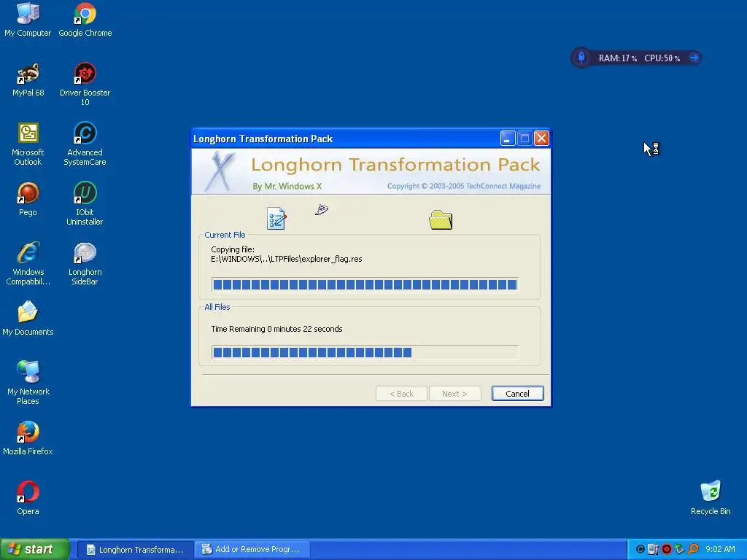Viewport: 747px width, 560px height.
Task: Switch to the Add or Remove Programs taskbar button
Action: pos(254,549)
